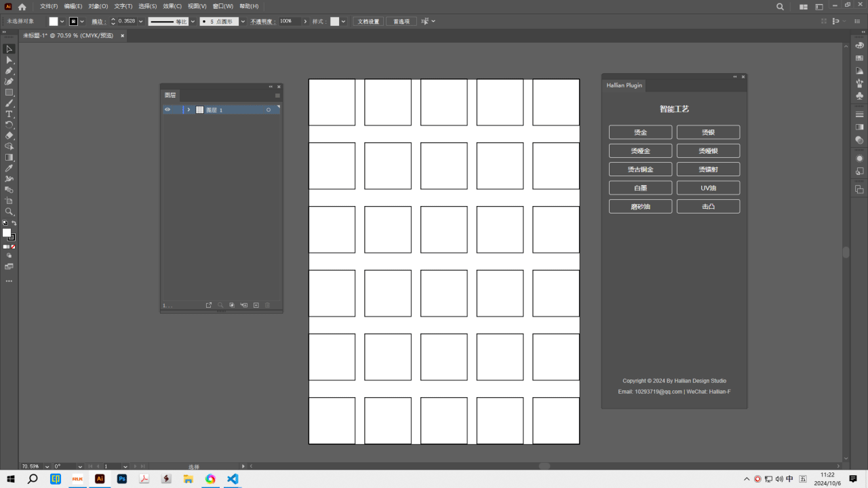The height and width of the screenshot is (488, 868).
Task: Select the Direct Selection tool
Action: coord(9,60)
